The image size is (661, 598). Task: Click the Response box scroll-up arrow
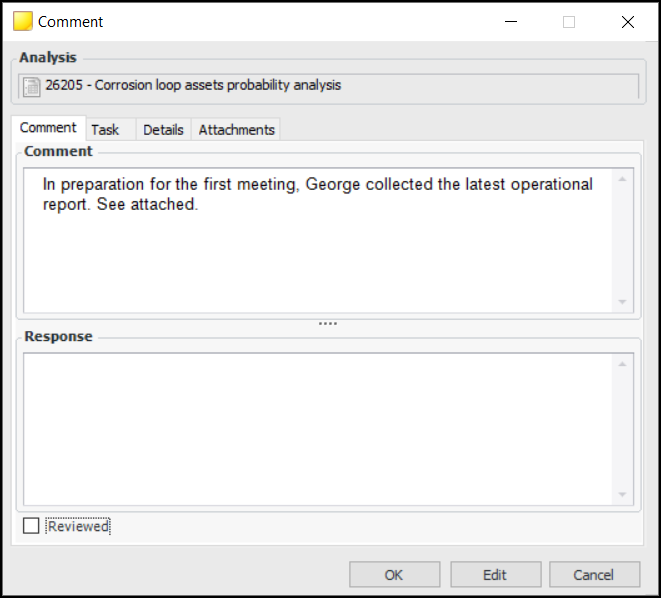[622, 363]
